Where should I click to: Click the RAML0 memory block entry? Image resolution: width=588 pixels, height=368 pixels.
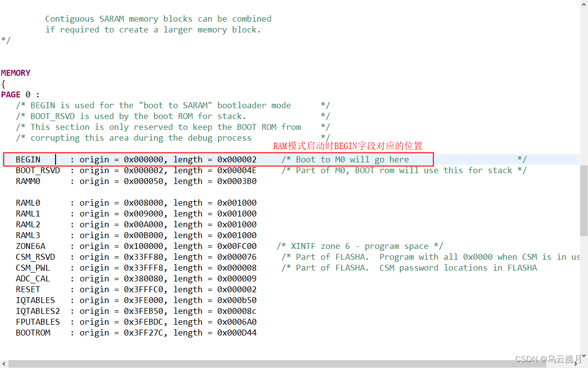coord(27,202)
